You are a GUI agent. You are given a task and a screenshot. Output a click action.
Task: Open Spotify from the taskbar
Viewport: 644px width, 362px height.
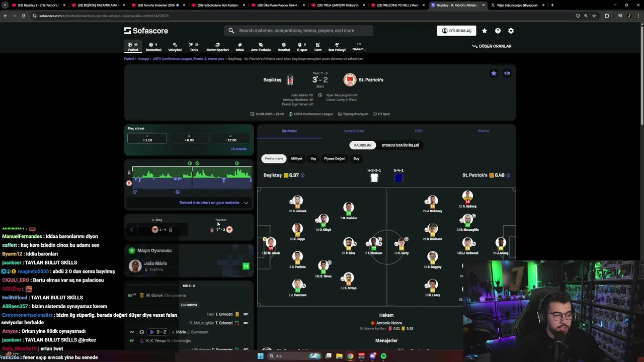point(383,356)
